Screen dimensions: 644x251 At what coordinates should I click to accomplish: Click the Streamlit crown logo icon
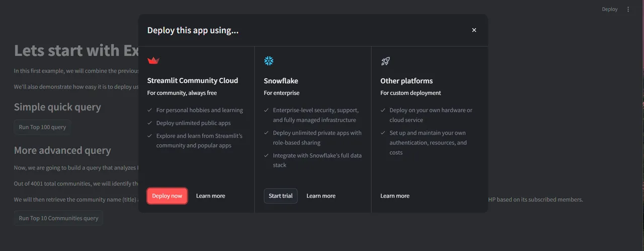click(153, 61)
